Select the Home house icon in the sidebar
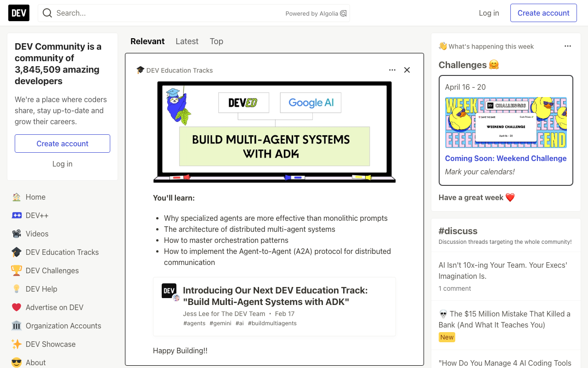This screenshot has width=588, height=368. click(16, 197)
